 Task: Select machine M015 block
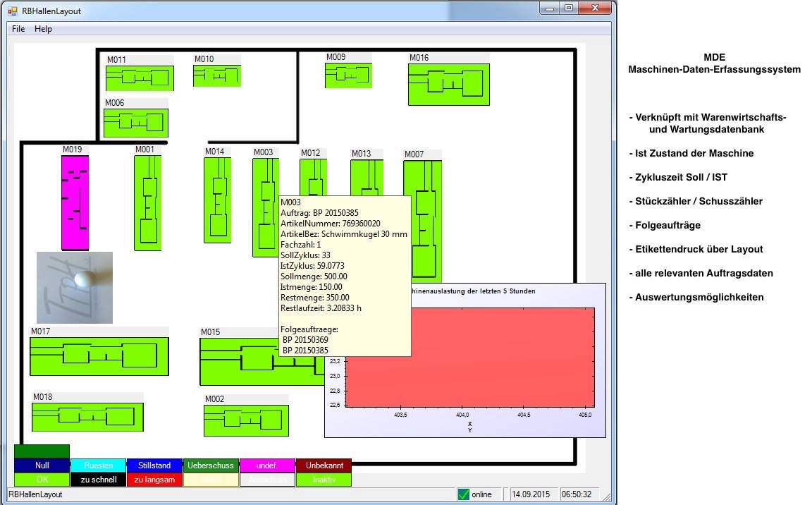point(238,362)
